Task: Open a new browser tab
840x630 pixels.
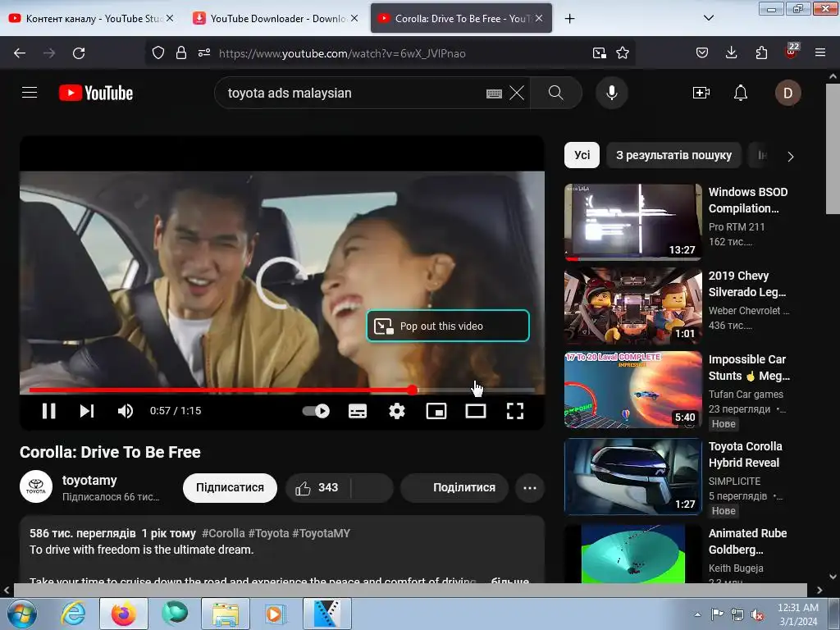Action: point(569,18)
